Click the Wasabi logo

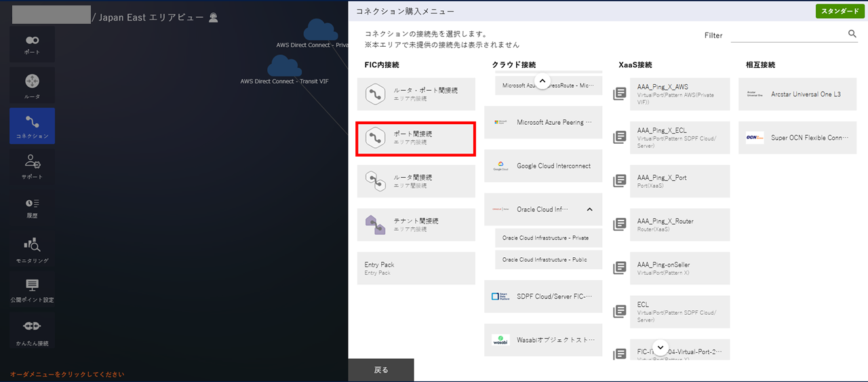pos(500,340)
